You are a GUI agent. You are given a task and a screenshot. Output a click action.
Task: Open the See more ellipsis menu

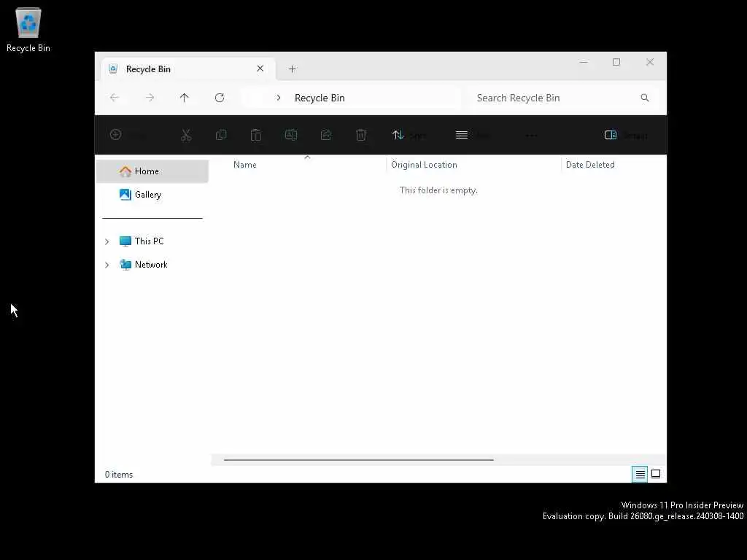click(531, 136)
